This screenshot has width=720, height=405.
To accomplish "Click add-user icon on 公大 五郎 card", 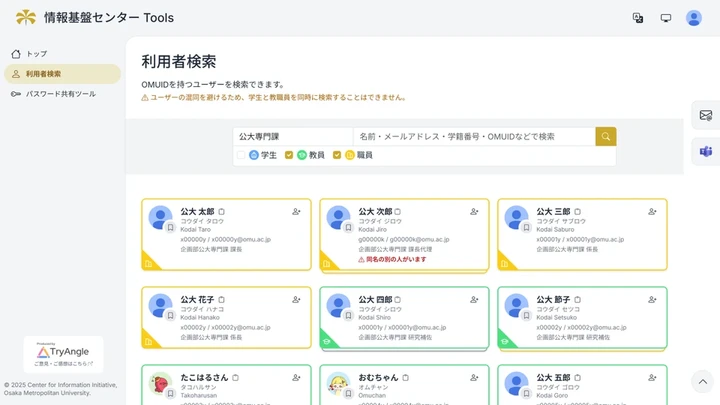I will click(x=652, y=377).
